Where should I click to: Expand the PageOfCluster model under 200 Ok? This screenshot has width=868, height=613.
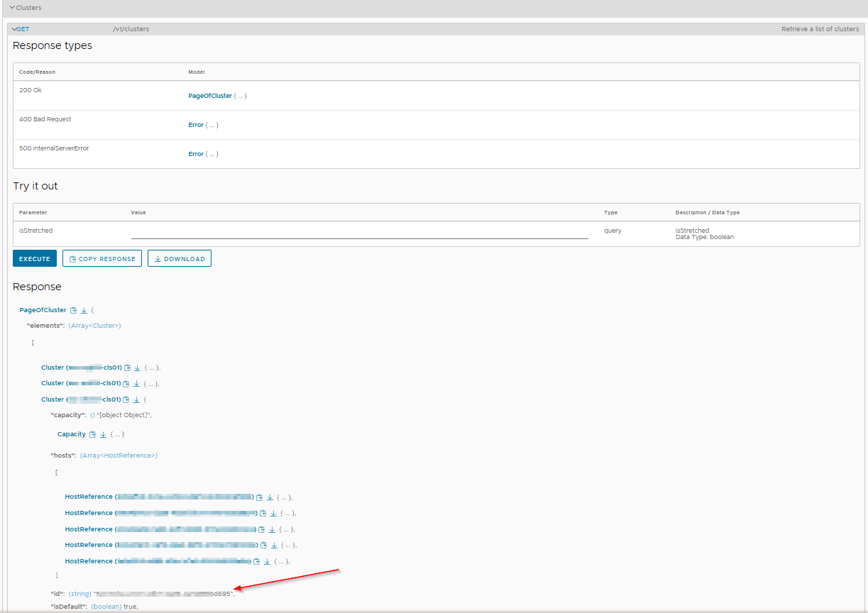click(x=210, y=96)
